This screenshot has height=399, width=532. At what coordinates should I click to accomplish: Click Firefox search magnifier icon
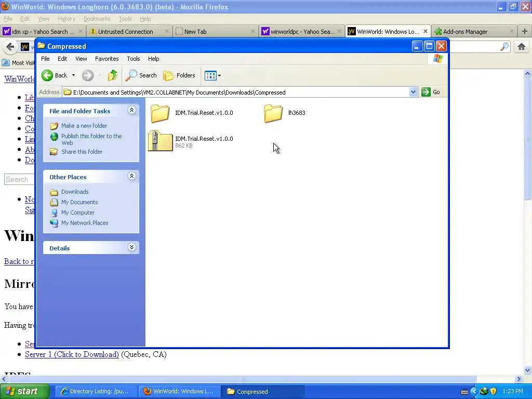(504, 47)
